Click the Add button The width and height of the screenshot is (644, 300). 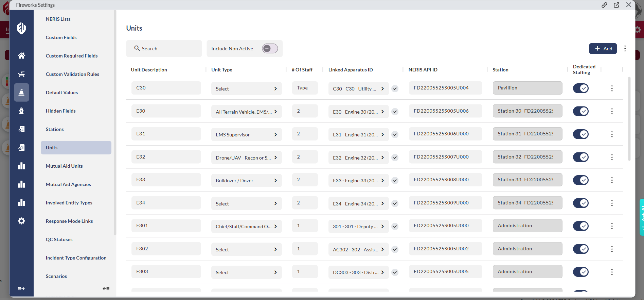[603, 49]
